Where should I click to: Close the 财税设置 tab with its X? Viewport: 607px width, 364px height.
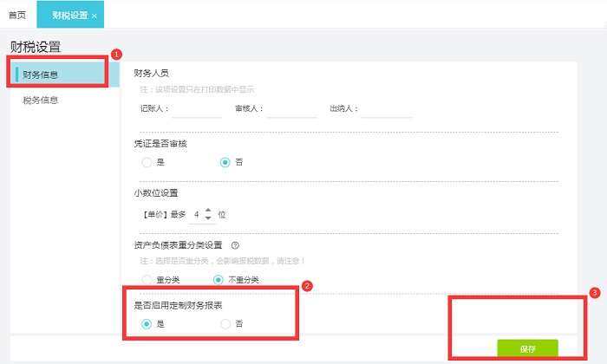pos(95,16)
